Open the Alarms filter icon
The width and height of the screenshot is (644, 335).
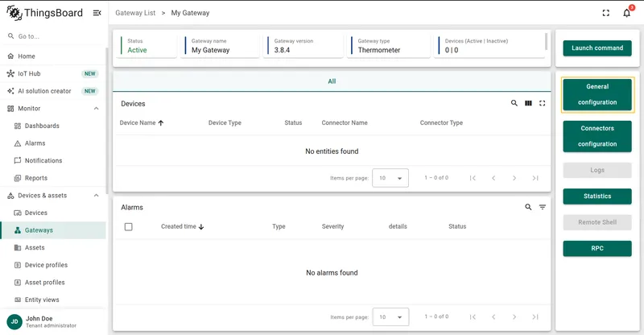(542, 207)
